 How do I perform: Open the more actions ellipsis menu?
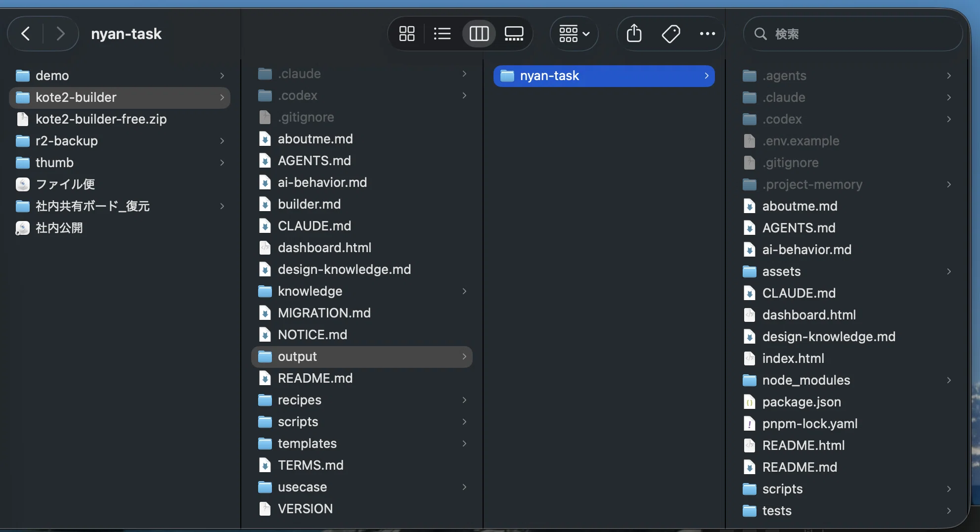pos(708,34)
